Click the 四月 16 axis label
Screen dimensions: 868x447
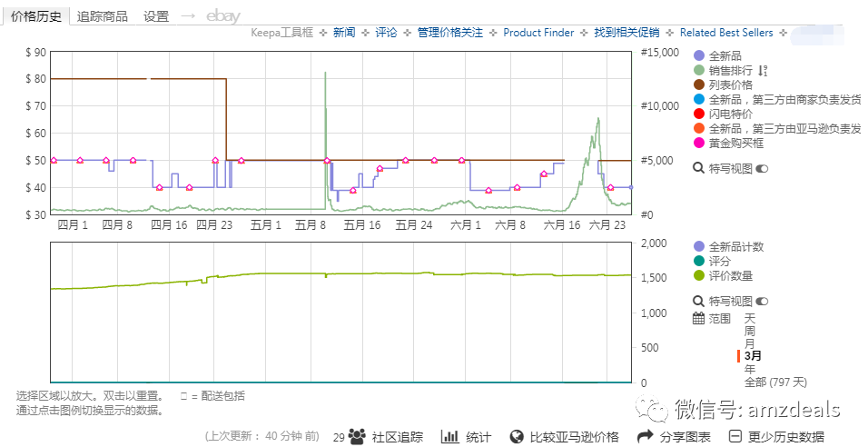coord(170,224)
